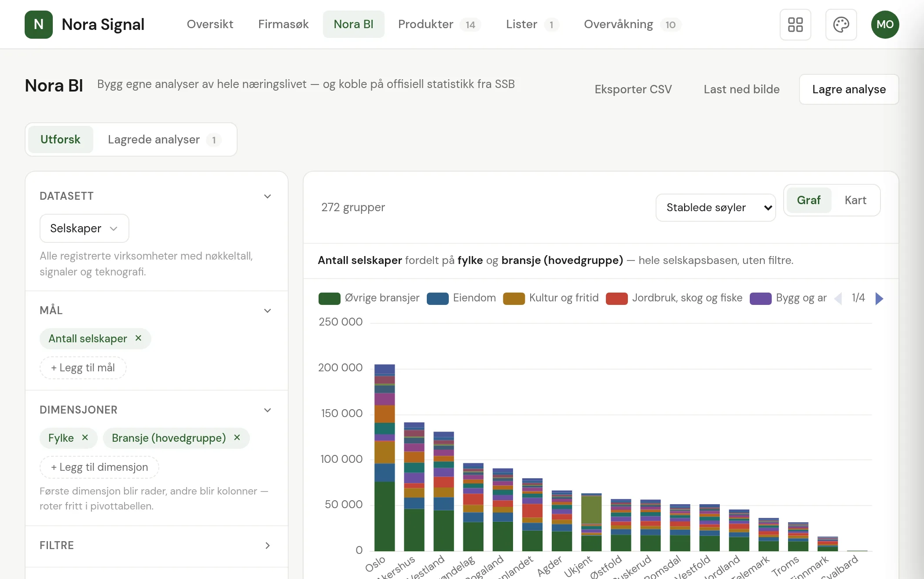Open Lister in top navigation
Screen dimensions: 924x579
click(532, 24)
